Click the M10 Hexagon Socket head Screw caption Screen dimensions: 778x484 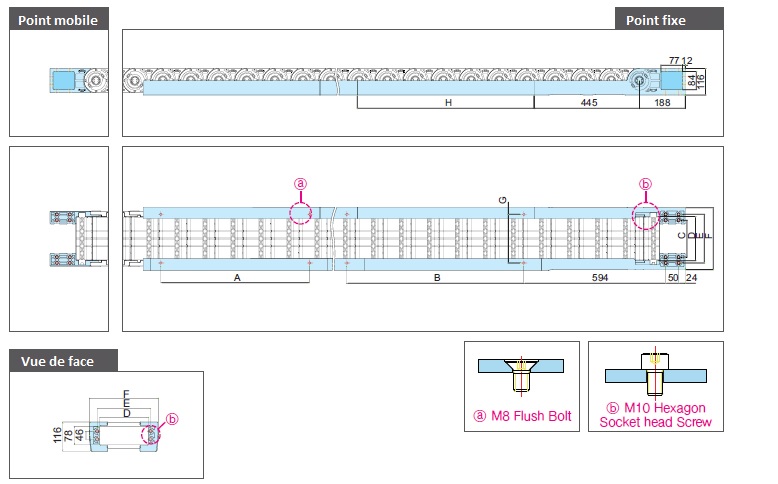(x=655, y=415)
